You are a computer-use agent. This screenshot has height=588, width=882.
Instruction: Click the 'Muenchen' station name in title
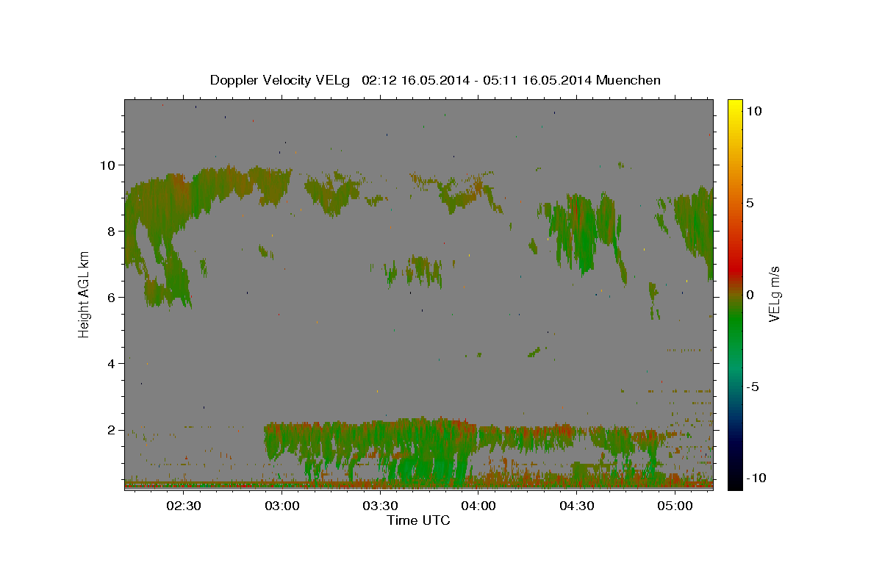628,80
